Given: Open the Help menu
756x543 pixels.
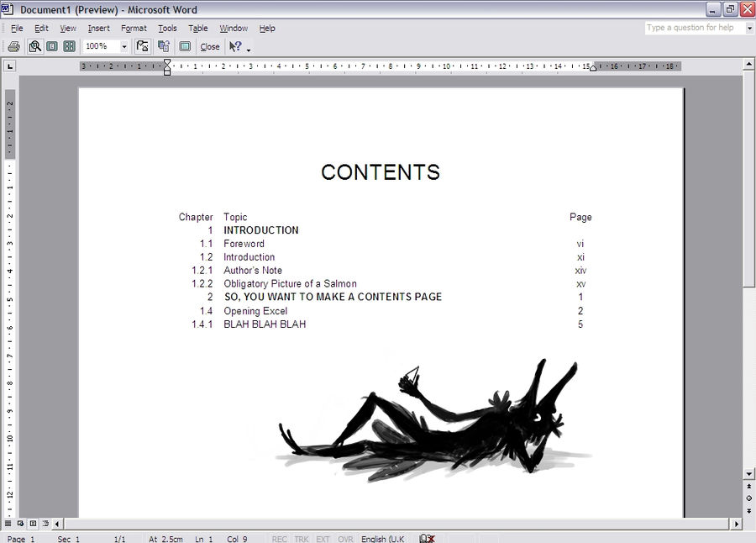Looking at the screenshot, I should point(266,28).
